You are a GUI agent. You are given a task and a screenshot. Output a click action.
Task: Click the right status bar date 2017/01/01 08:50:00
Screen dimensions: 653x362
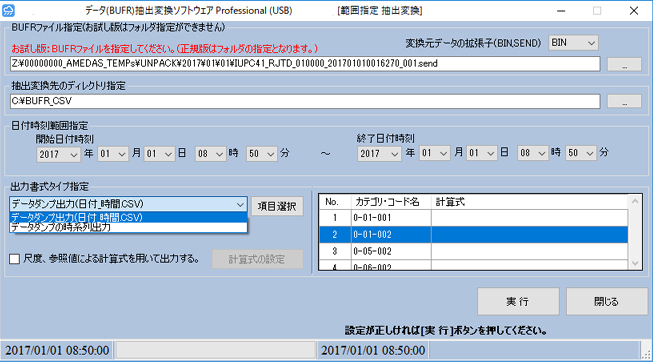(x=373, y=350)
